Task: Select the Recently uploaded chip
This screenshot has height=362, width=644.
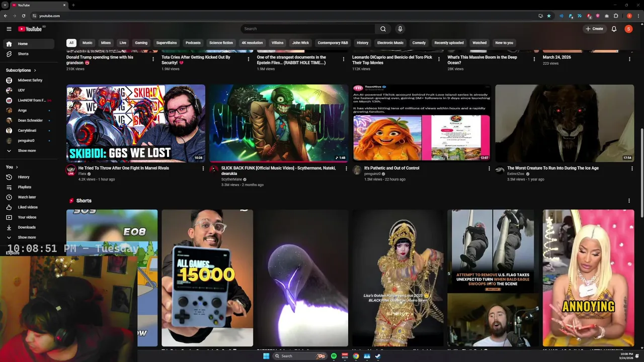Action: 449,43
